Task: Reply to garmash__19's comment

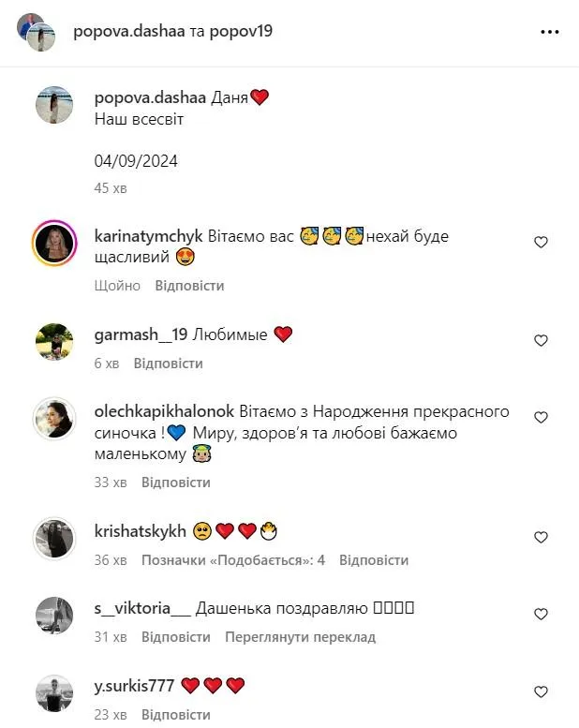Action: point(168,364)
